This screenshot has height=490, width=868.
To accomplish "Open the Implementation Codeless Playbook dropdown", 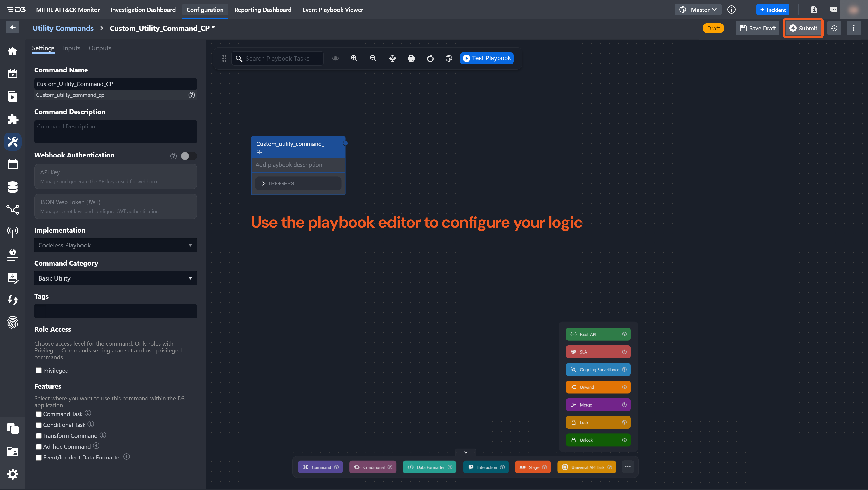I will 115,245.
